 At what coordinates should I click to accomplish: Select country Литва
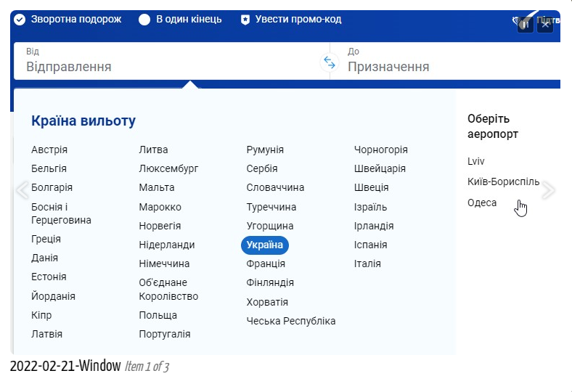coord(154,150)
